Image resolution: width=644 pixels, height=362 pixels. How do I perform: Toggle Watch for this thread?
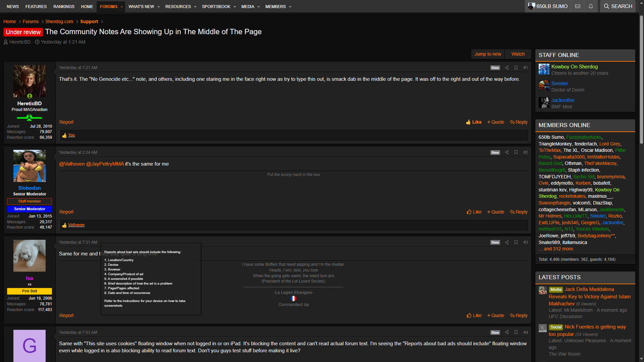pyautogui.click(x=518, y=54)
